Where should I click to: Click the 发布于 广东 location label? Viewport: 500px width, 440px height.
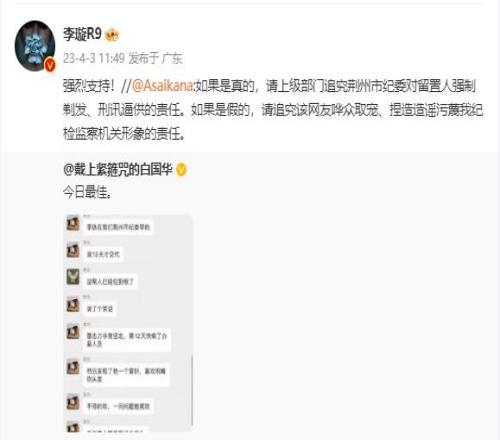pos(155,58)
